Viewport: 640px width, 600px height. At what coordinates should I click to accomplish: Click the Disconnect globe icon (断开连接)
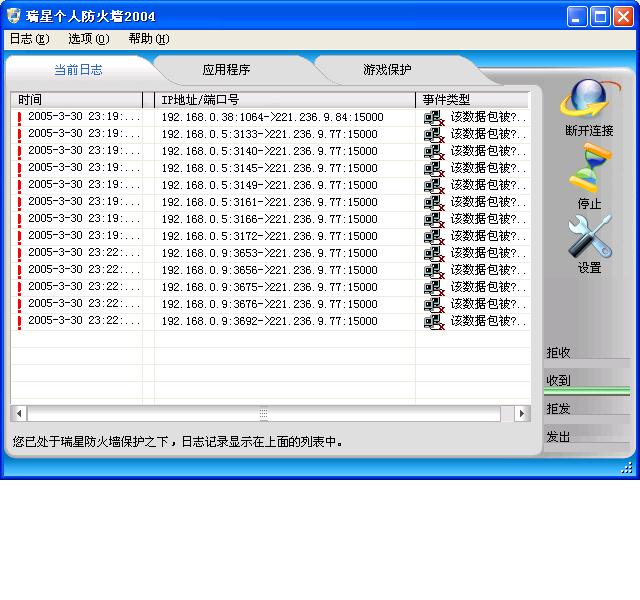[x=589, y=99]
